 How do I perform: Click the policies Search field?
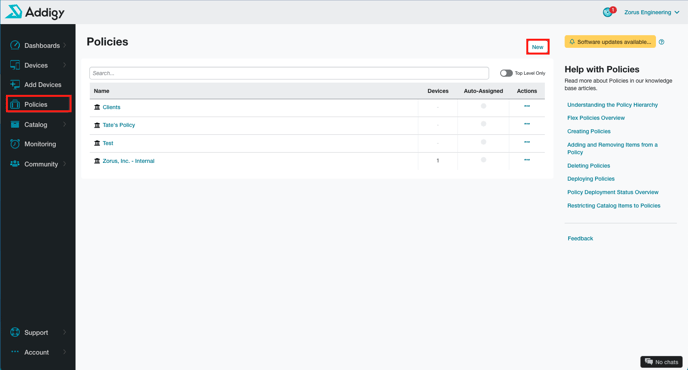(289, 73)
